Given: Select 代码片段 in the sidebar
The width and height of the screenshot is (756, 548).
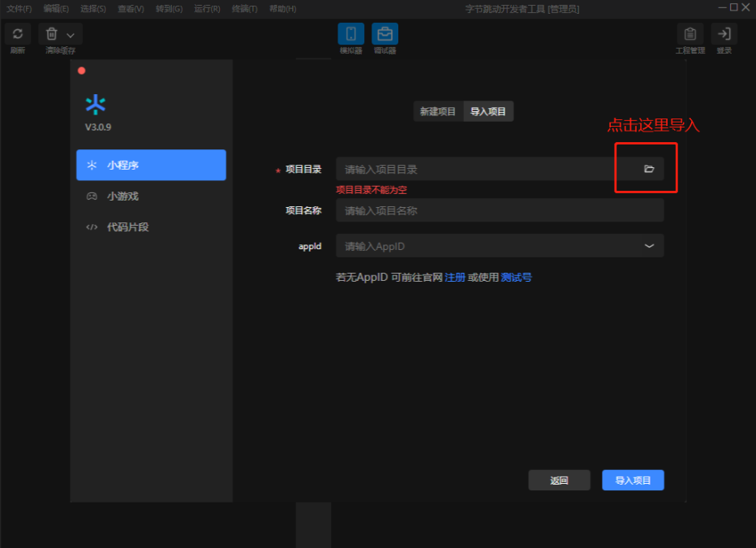Looking at the screenshot, I should [x=151, y=227].
